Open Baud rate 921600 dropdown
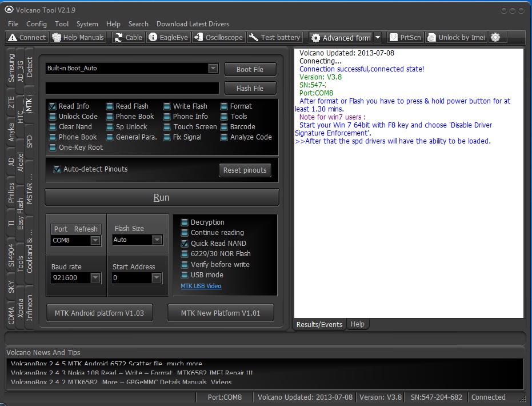The height and width of the screenshot is (406, 532). [95, 278]
